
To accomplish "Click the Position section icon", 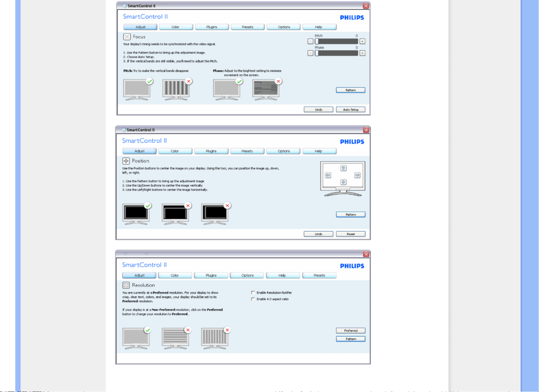I will [x=126, y=161].
